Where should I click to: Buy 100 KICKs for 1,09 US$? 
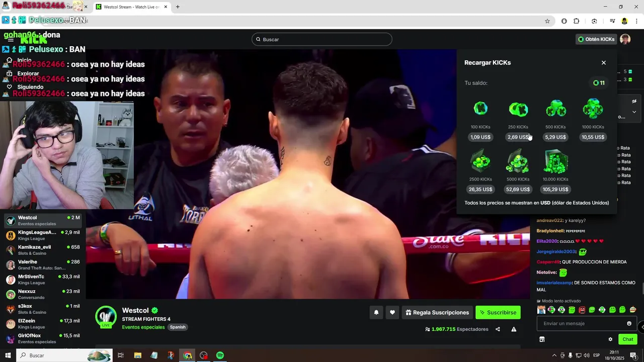click(x=480, y=137)
